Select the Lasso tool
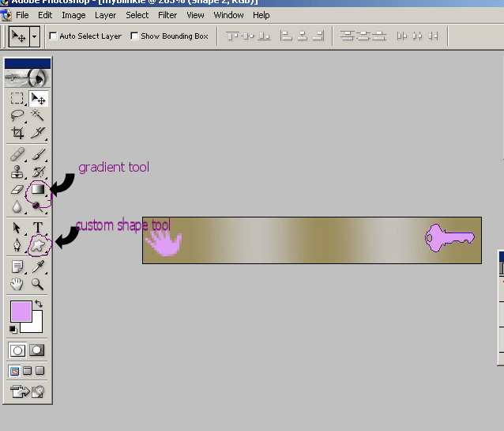The image size is (504, 431). click(x=17, y=115)
